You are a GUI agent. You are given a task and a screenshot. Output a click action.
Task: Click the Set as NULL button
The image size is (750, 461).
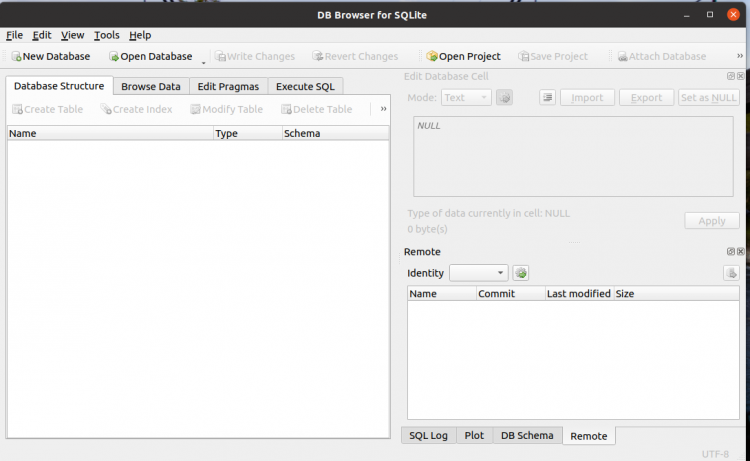[x=708, y=98]
